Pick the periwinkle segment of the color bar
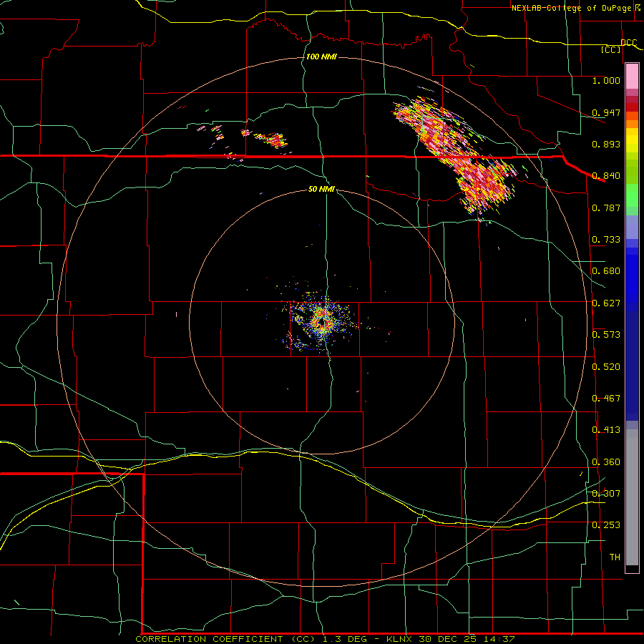Screen dimensions: 644x644 [x=632, y=227]
